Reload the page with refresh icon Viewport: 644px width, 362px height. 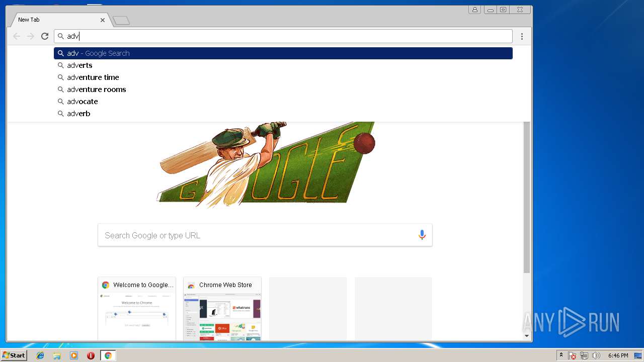coord(45,36)
